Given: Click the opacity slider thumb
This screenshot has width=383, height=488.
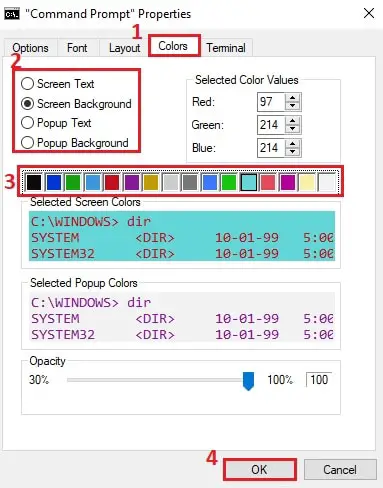Looking at the screenshot, I should pyautogui.click(x=248, y=381).
